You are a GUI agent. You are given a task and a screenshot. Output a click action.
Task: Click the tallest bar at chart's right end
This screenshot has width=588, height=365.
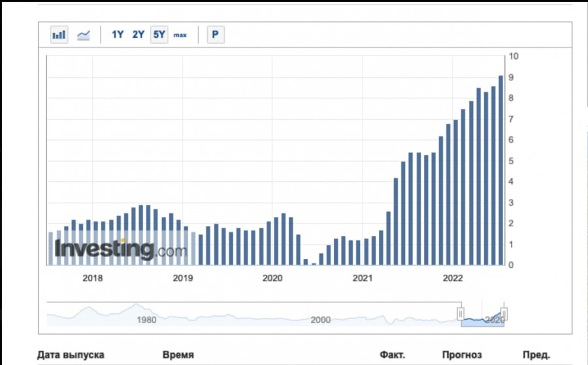(x=501, y=170)
